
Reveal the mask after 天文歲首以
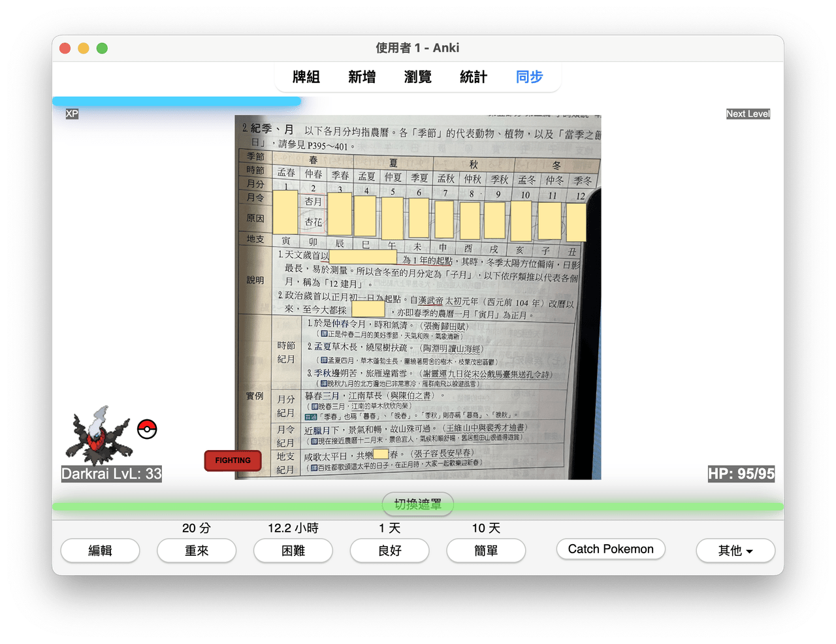click(363, 257)
